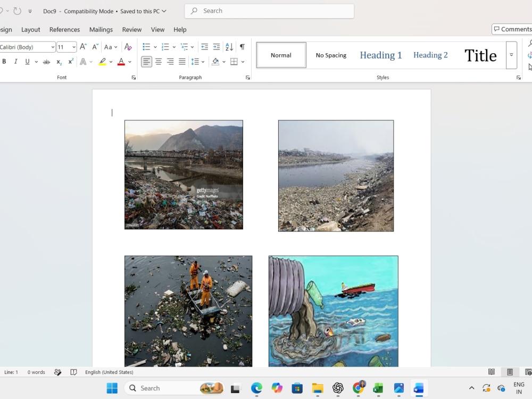Open font size 11 dropdown
Image resolution: width=532 pixels, height=399 pixels.
point(74,47)
